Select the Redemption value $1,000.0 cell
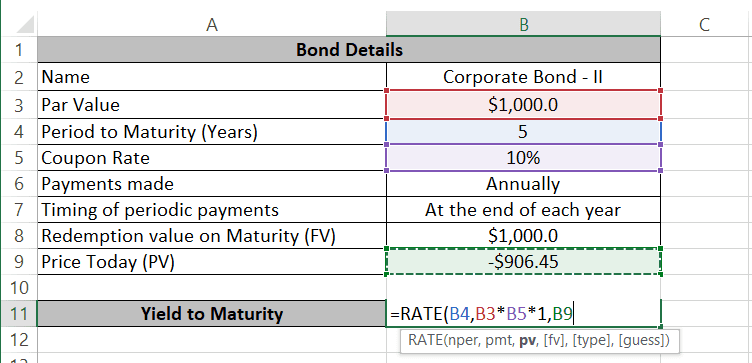The image size is (752, 363). coord(523,235)
